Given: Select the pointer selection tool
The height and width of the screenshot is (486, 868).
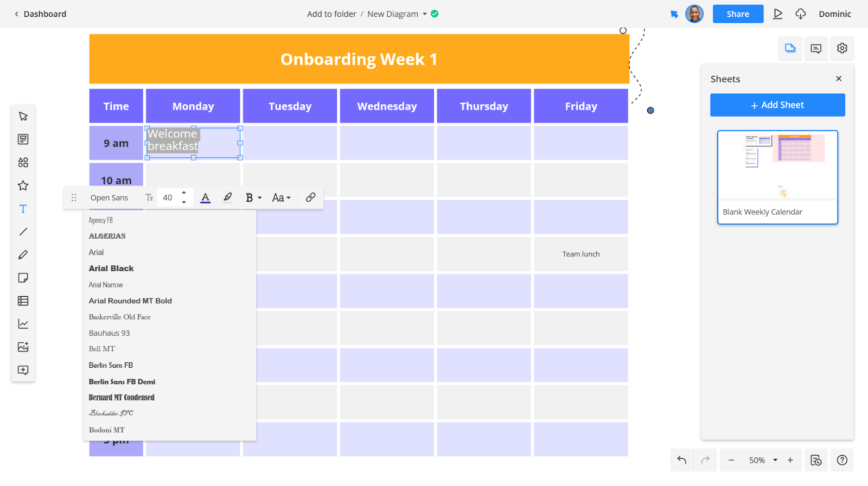Looking at the screenshot, I should point(23,117).
